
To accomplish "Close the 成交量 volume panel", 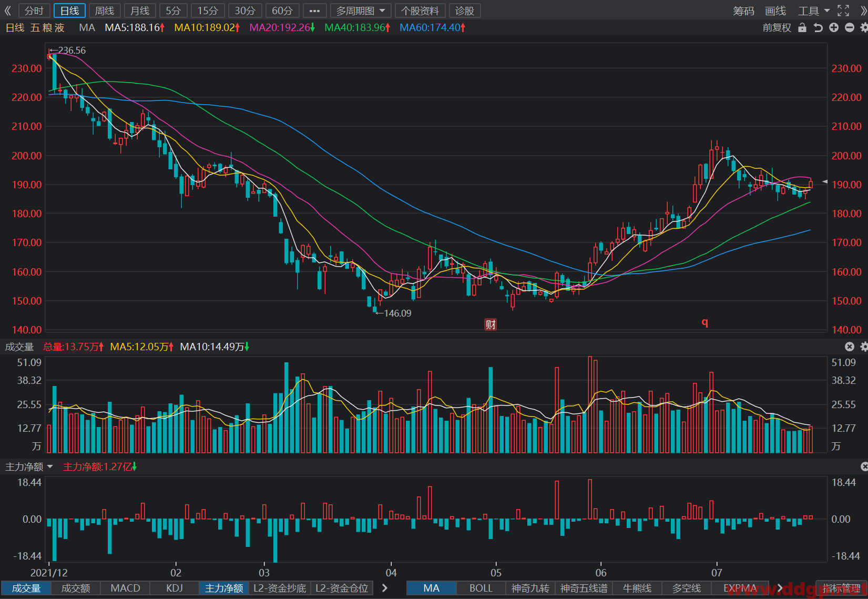I will pos(850,347).
